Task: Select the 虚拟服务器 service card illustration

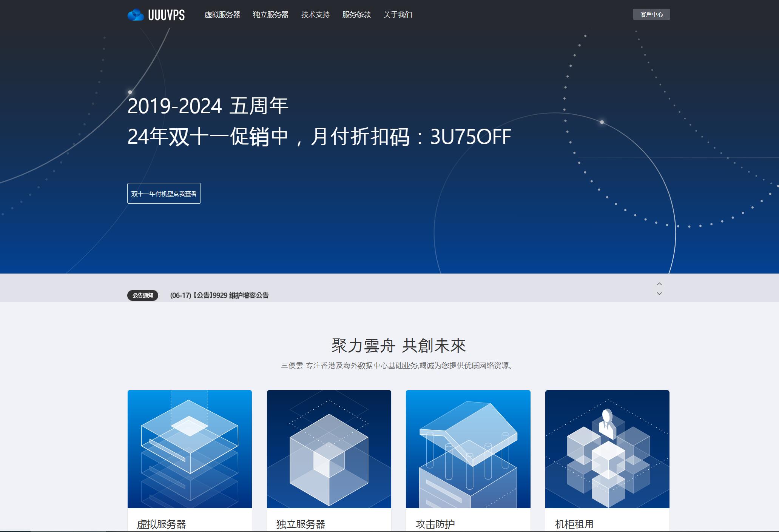Action: pyautogui.click(x=190, y=449)
